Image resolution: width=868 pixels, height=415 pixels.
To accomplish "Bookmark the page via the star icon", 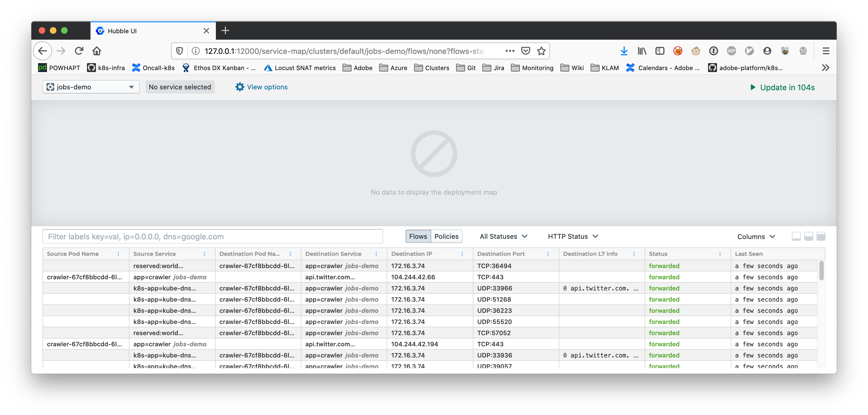I will [541, 51].
